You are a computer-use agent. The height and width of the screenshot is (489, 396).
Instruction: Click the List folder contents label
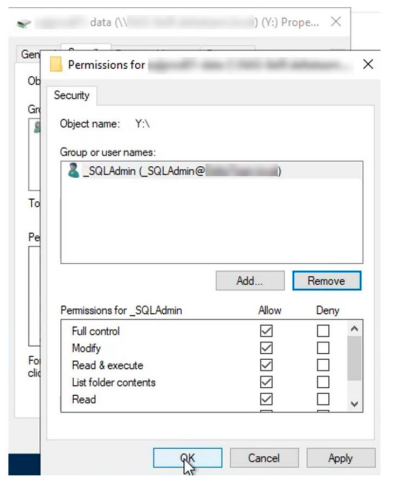[114, 382]
